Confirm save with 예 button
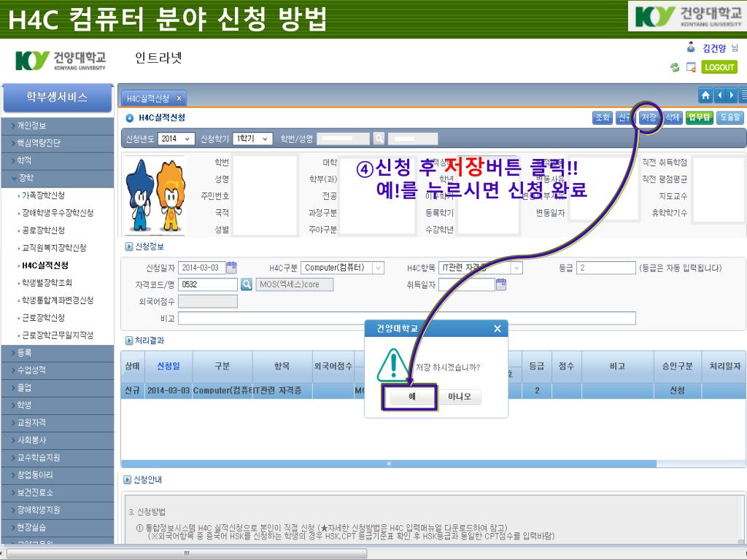 coord(412,396)
